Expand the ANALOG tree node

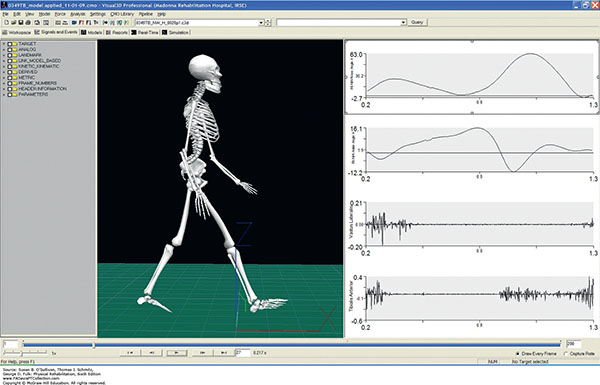[x=4, y=50]
